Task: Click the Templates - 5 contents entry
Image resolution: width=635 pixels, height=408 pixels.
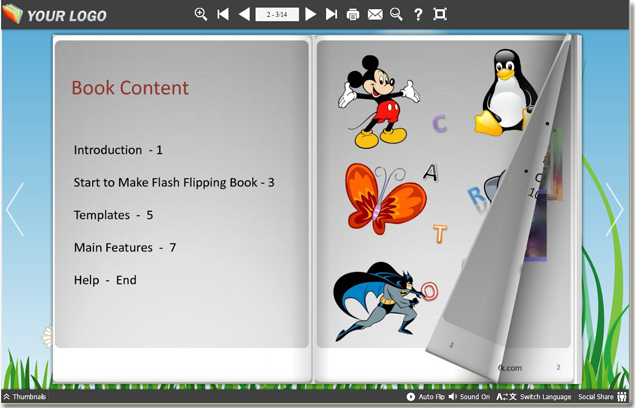Action: coord(113,215)
